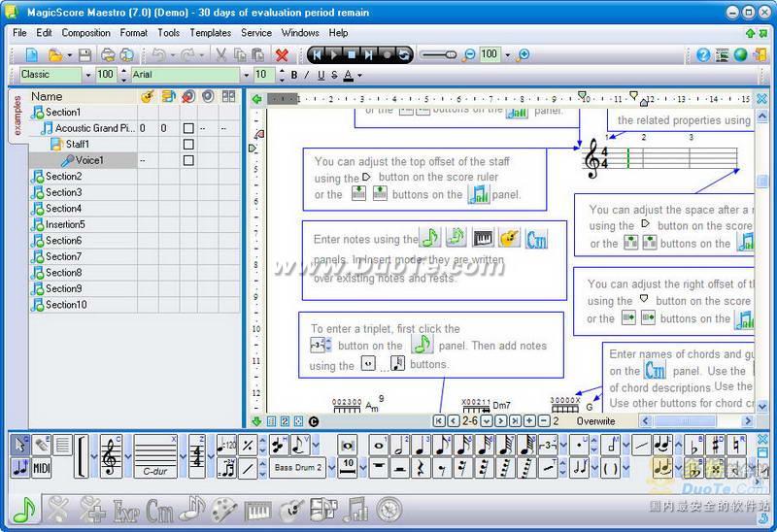Click the triplet -3- button
The height and width of the screenshot is (532, 777).
click(548, 446)
